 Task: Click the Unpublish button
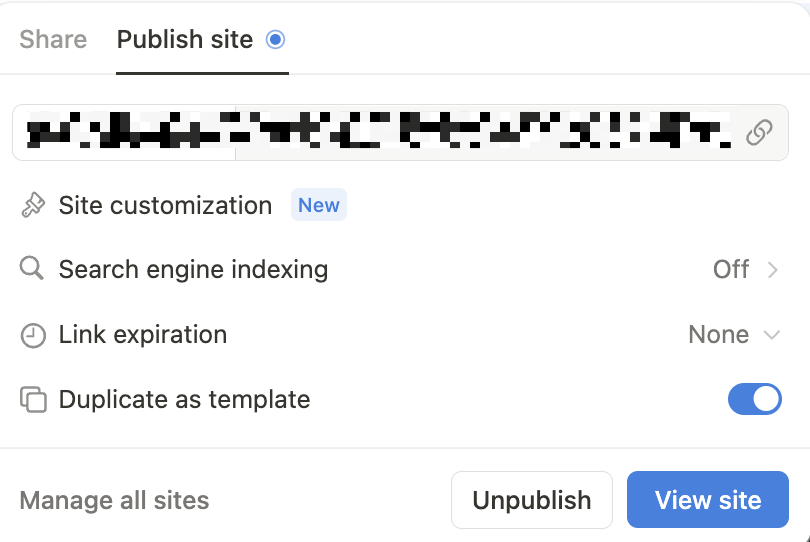pos(532,500)
